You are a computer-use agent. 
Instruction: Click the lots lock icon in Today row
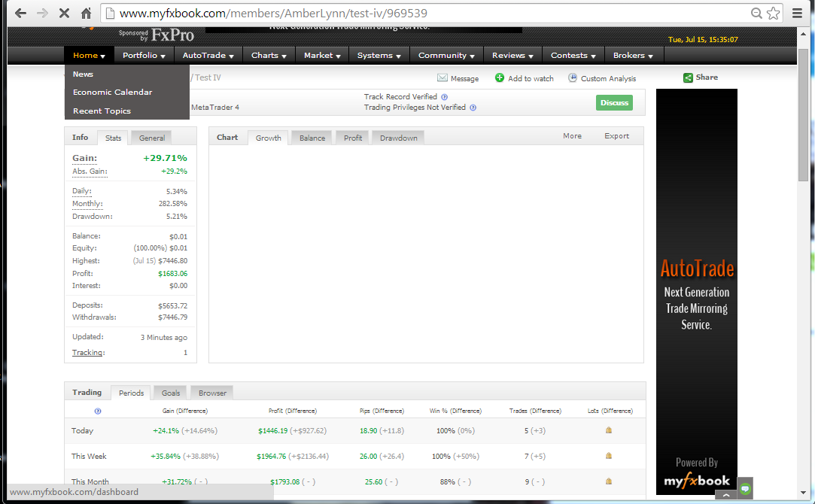point(609,430)
